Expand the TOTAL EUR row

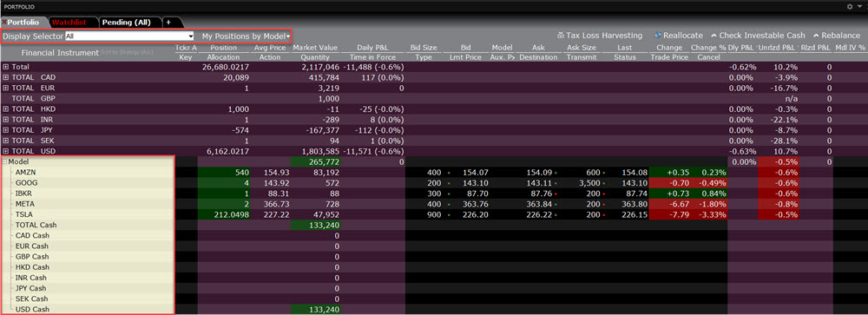(6, 88)
